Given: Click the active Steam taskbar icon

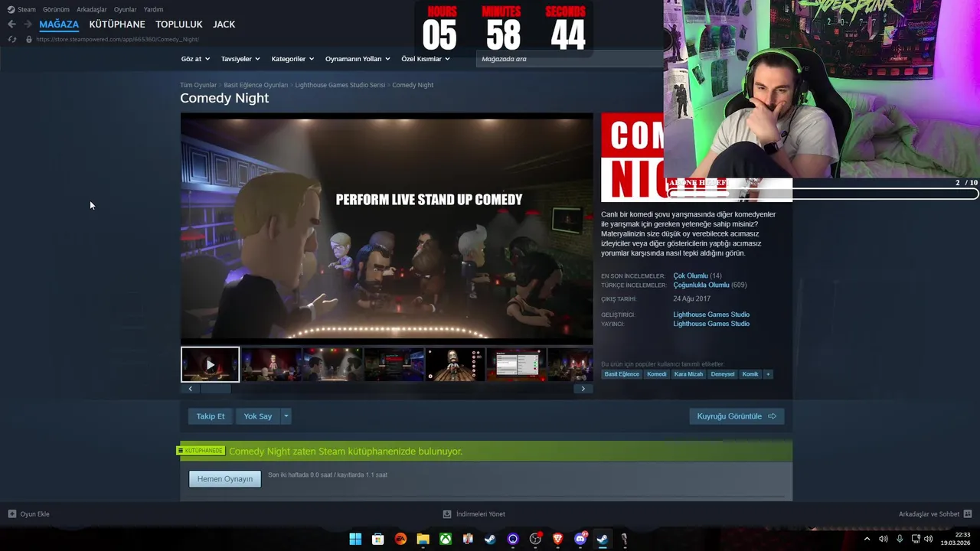Looking at the screenshot, I should [603, 539].
